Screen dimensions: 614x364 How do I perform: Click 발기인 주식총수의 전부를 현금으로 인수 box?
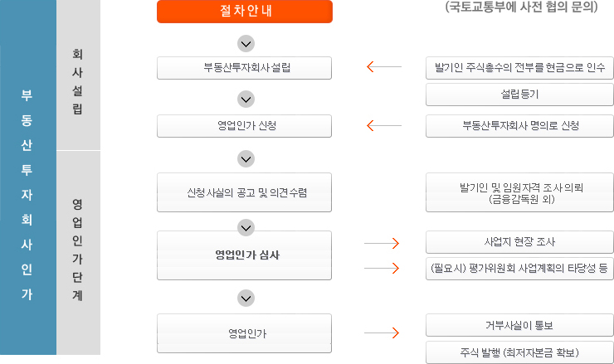click(519, 68)
